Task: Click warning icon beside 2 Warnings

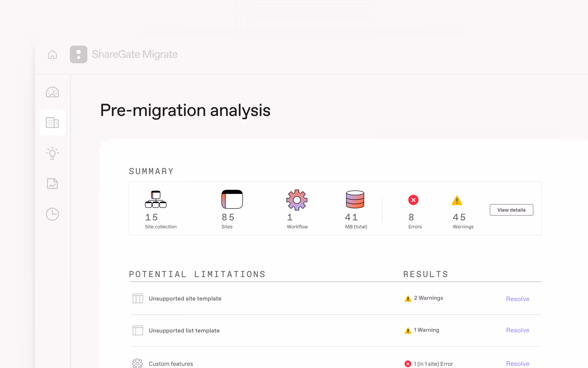Action: [408, 299]
